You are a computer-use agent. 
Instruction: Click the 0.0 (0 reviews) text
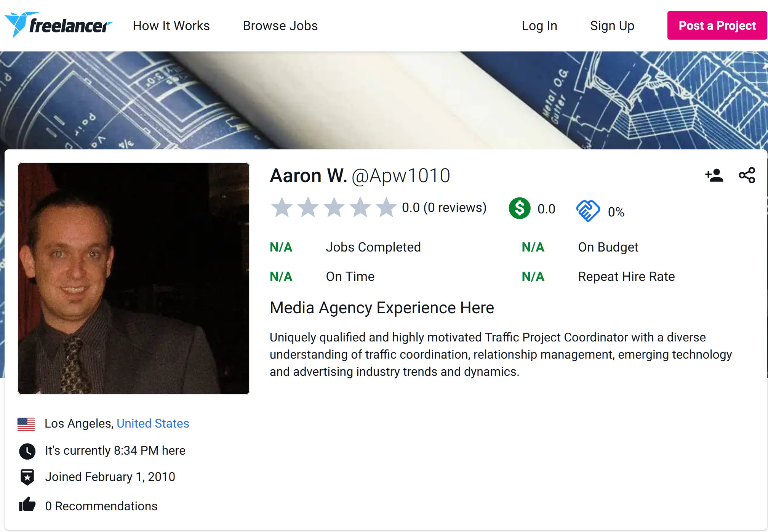[x=444, y=208]
